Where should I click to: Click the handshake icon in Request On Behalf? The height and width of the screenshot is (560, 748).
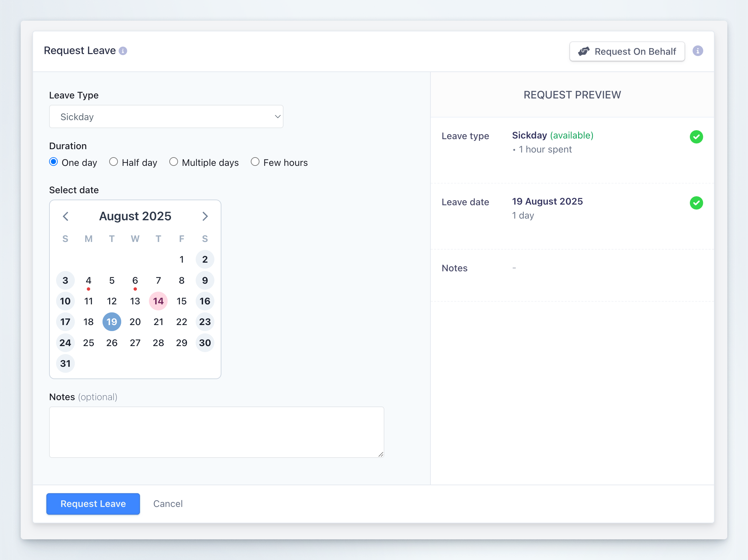pyautogui.click(x=583, y=51)
